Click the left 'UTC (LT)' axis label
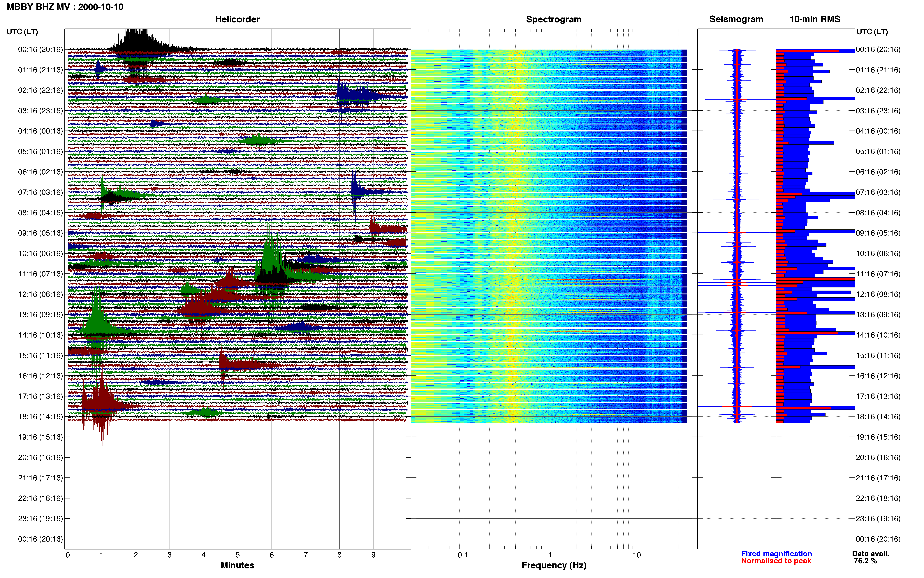Viewport: 924px width, 578px height. coord(22,32)
